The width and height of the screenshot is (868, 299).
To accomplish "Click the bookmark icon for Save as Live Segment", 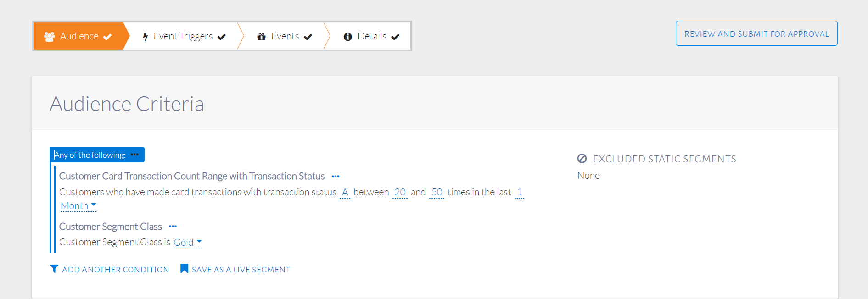I will point(184,269).
